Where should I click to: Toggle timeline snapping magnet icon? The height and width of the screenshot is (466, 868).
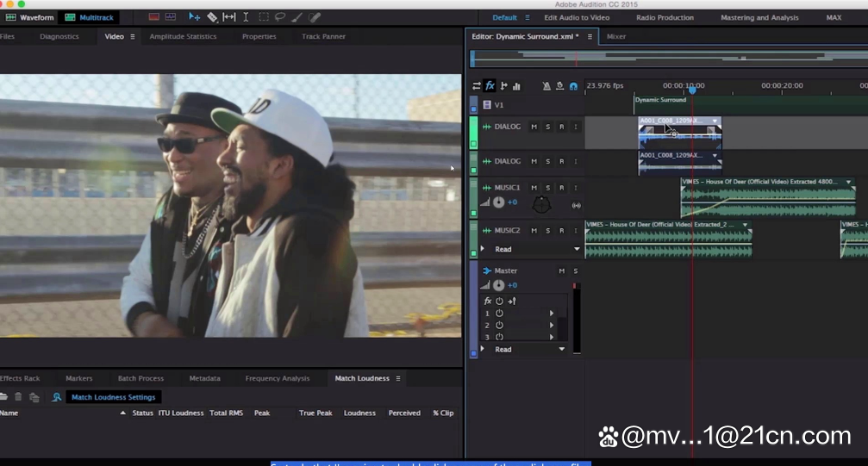tap(573, 86)
